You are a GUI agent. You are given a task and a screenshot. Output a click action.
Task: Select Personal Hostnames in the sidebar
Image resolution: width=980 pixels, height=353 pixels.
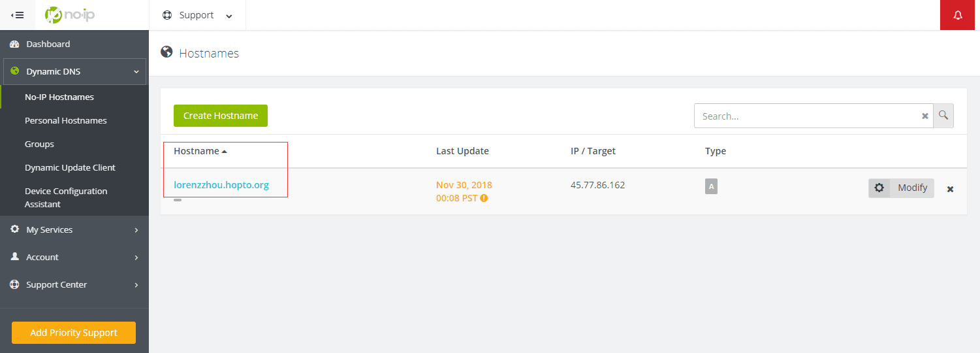pos(66,120)
